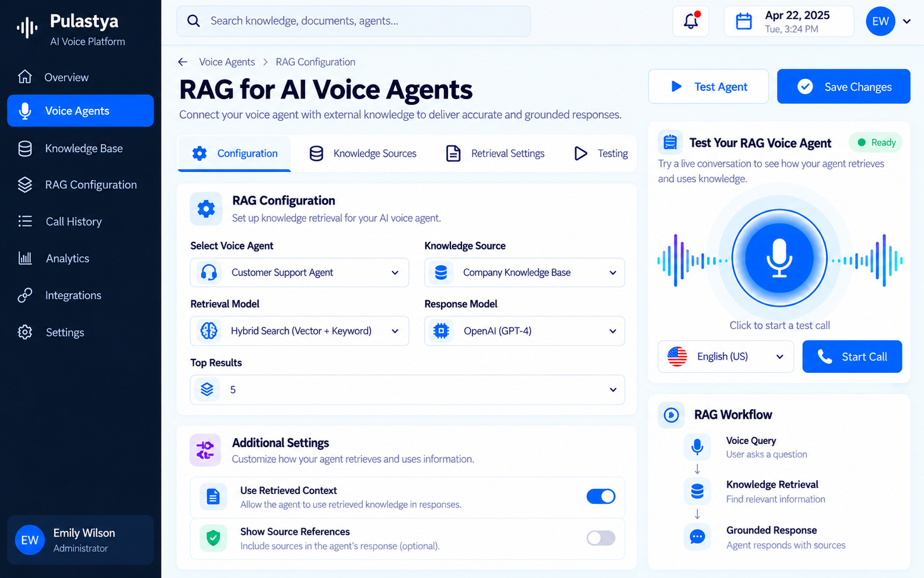Open Knowledge Base in the sidebar
This screenshot has height=578, width=924.
(80, 149)
